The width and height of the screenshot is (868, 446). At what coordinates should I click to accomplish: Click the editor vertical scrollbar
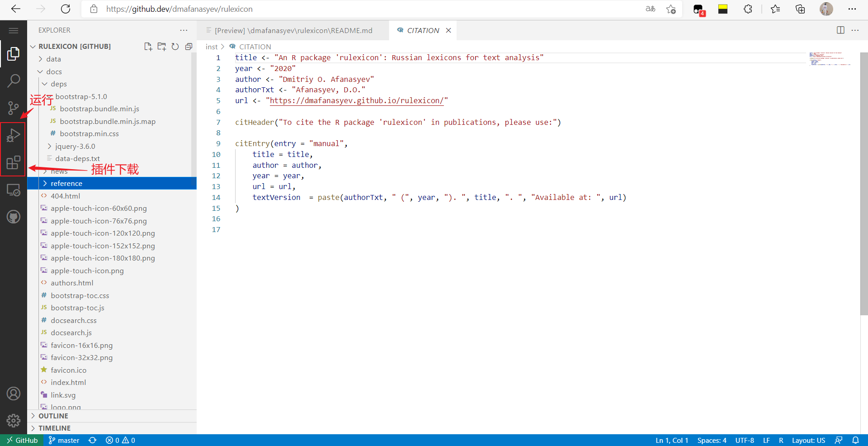coord(863,181)
